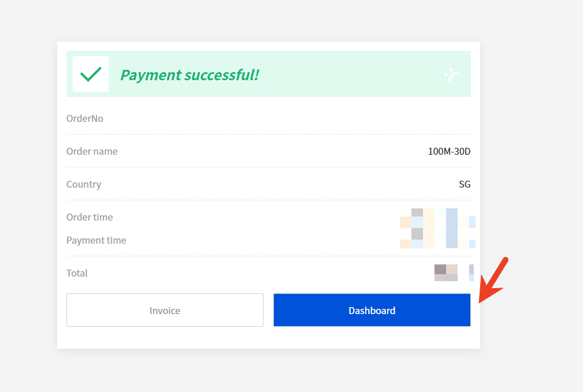Screen dimensions: 583x392
Task: Click the empty OrderNo value area
Action: (404, 118)
